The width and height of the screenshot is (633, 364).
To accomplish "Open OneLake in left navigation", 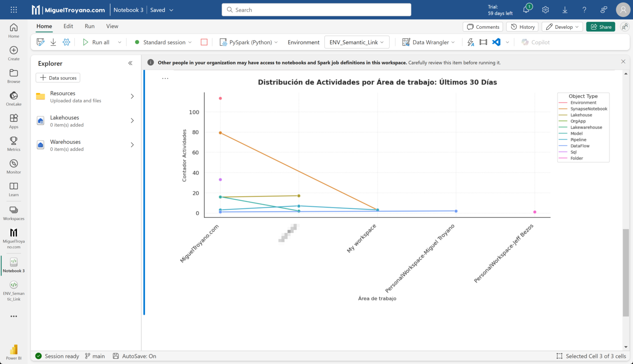I will (14, 98).
